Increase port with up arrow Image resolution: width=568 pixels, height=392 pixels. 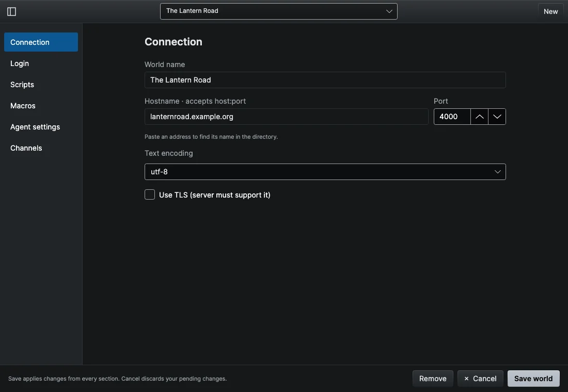(x=479, y=117)
